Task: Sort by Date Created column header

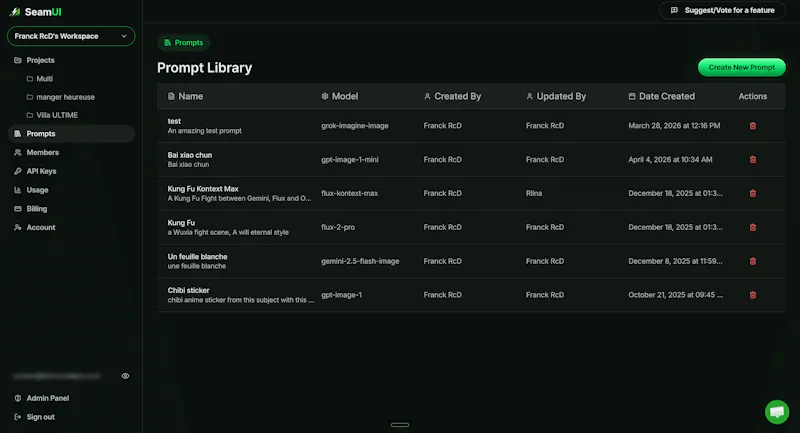Action: [661, 96]
